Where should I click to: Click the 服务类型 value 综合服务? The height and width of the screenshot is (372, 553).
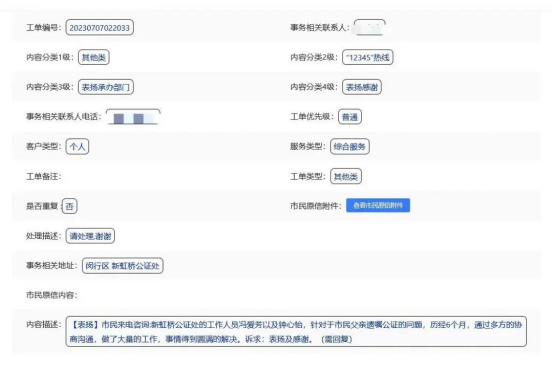click(350, 146)
